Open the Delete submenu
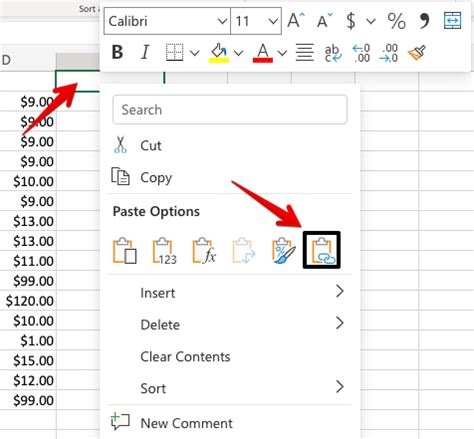Viewport: 474px width, 439px height. [x=229, y=324]
